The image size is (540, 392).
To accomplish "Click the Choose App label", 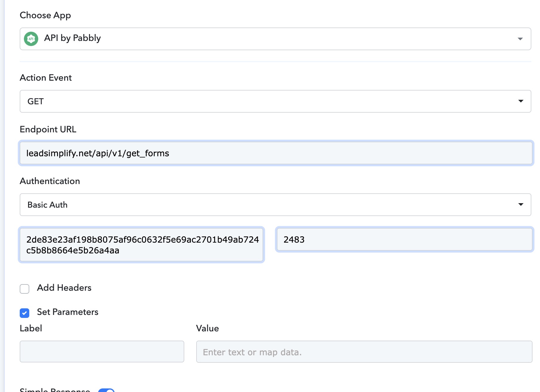I will click(x=45, y=15).
